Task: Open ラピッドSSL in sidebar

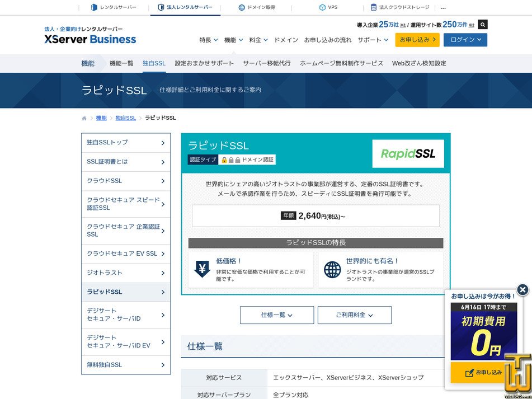Action: [x=126, y=292]
